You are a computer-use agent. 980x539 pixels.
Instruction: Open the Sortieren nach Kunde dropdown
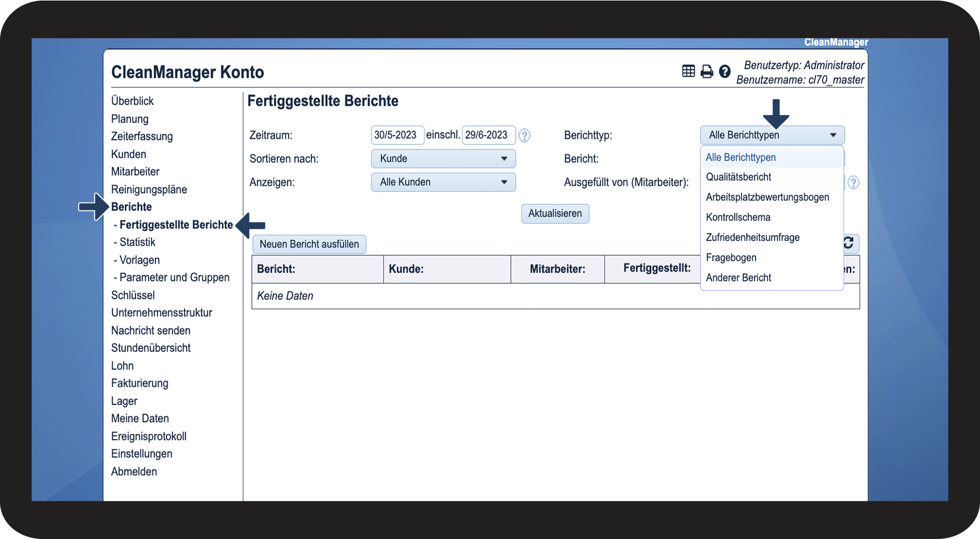click(443, 159)
